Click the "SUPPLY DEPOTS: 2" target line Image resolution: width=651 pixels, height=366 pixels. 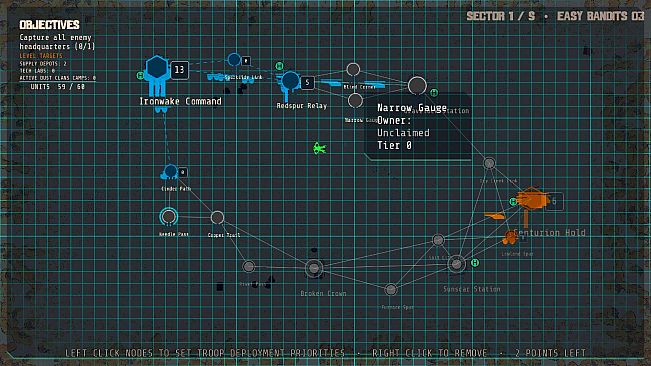43,63
